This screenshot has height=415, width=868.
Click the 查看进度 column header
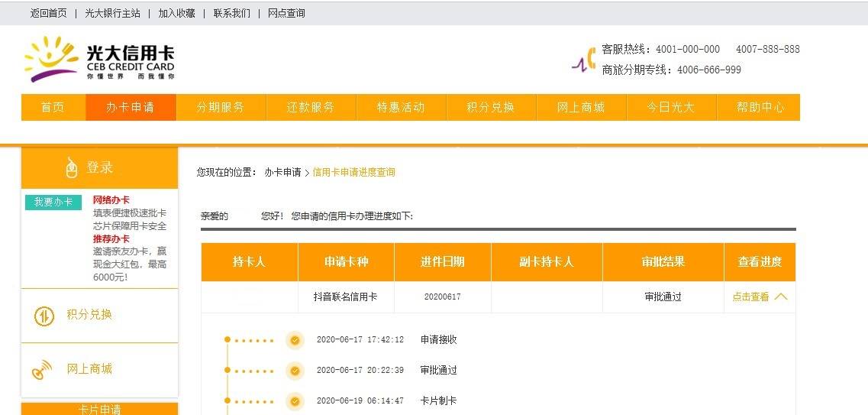click(x=760, y=262)
